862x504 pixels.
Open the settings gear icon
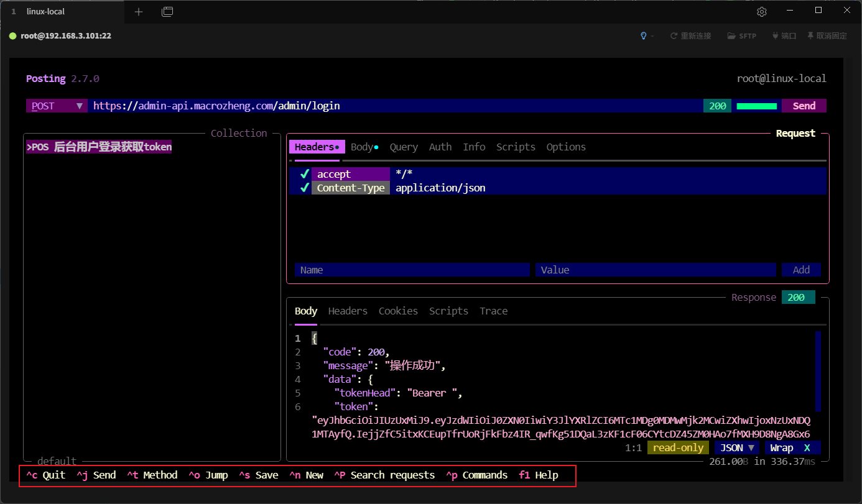click(762, 12)
